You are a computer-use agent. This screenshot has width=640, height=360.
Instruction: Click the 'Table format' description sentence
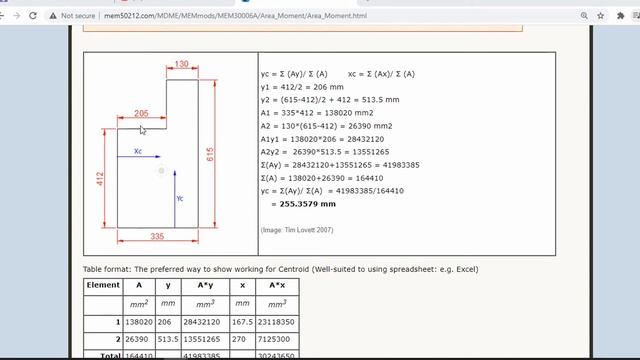tap(280, 269)
